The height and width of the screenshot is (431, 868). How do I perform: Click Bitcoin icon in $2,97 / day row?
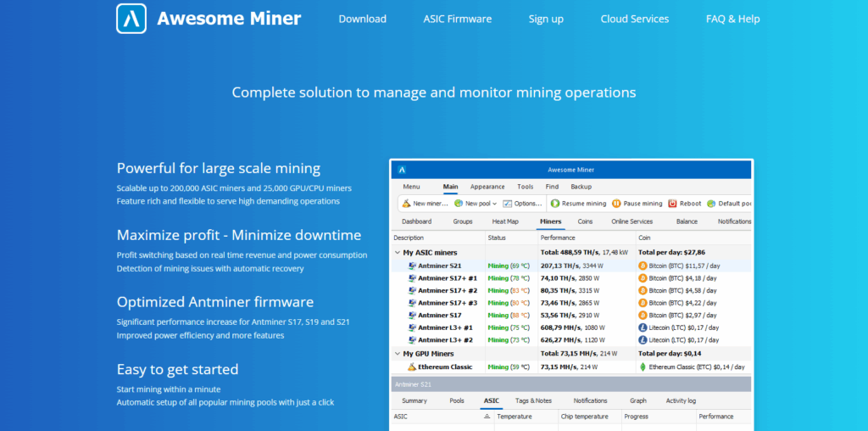click(x=643, y=316)
